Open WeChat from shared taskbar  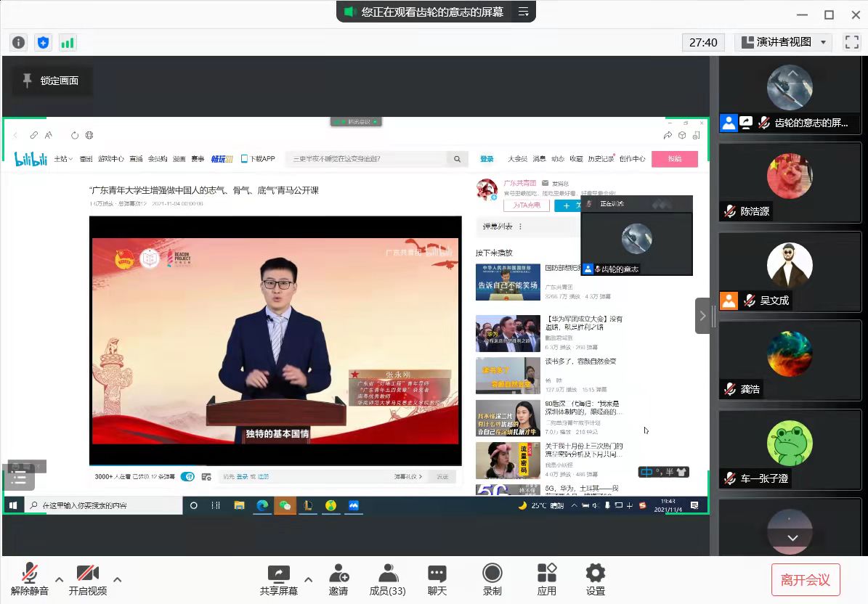285,505
